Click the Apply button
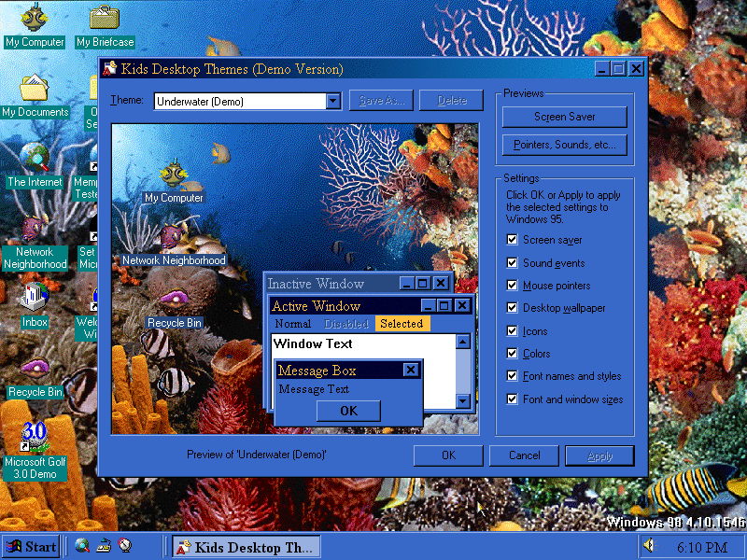Image resolution: width=747 pixels, height=560 pixels. coord(599,455)
